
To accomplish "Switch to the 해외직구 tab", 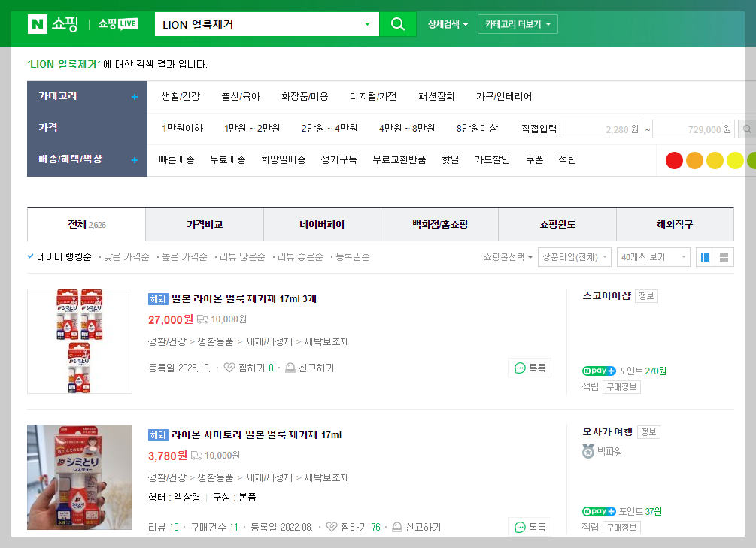I will (x=675, y=225).
